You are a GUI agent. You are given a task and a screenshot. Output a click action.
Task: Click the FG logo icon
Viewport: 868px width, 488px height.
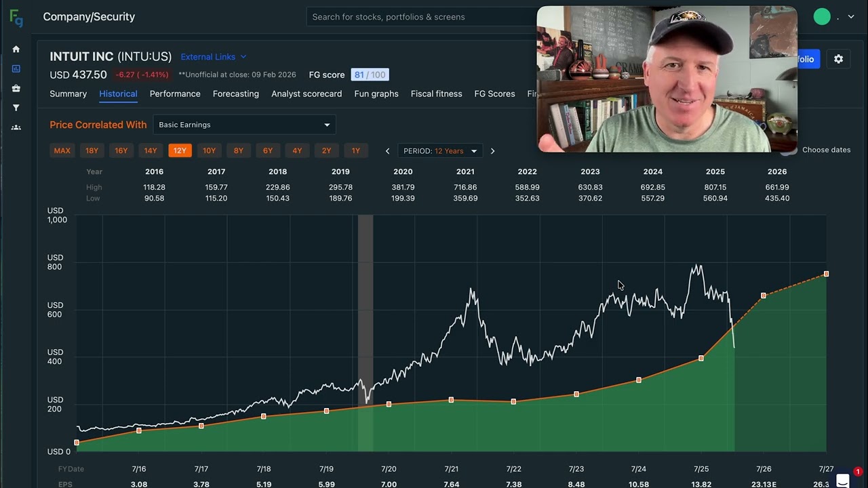pyautogui.click(x=16, y=18)
